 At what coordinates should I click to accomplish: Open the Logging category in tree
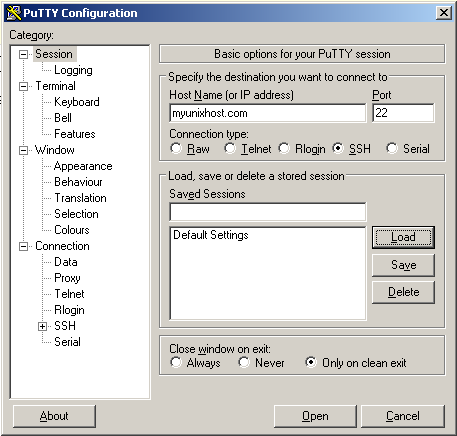point(73,70)
